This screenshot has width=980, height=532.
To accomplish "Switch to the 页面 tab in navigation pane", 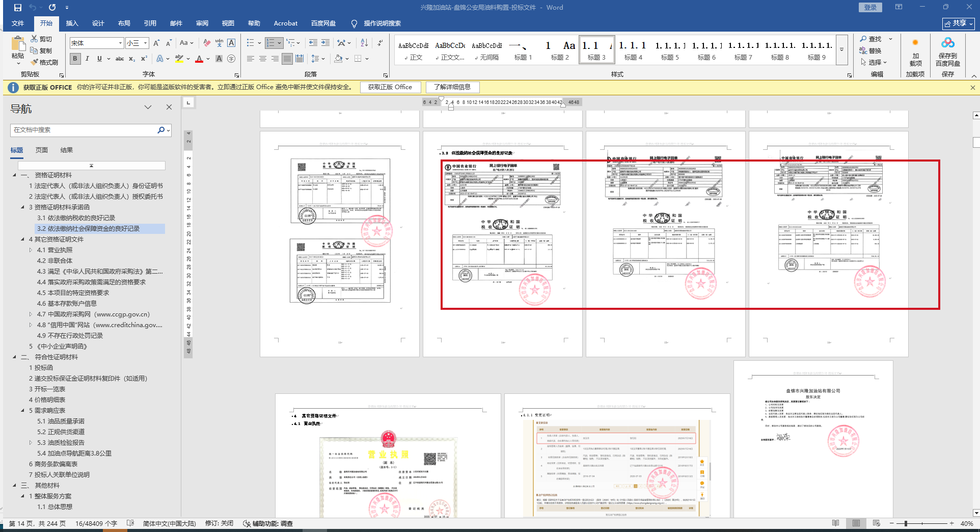I will pos(42,150).
